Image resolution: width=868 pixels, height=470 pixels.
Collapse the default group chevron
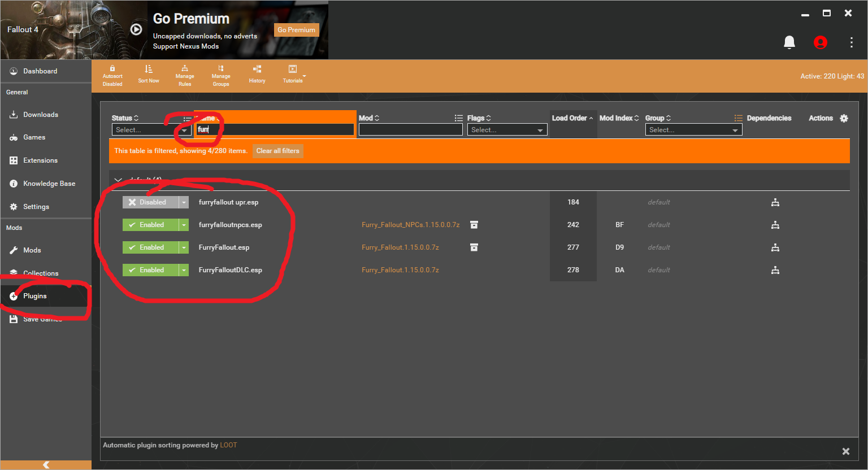pyautogui.click(x=118, y=180)
